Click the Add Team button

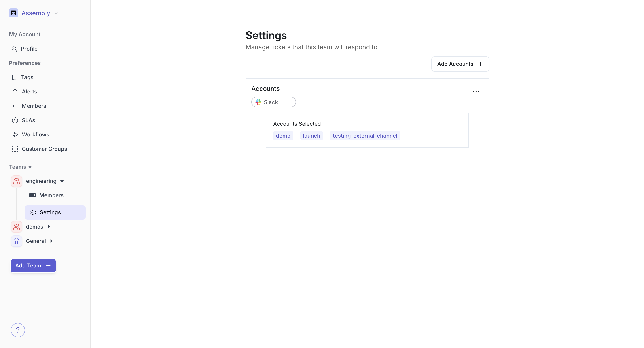pyautogui.click(x=33, y=265)
